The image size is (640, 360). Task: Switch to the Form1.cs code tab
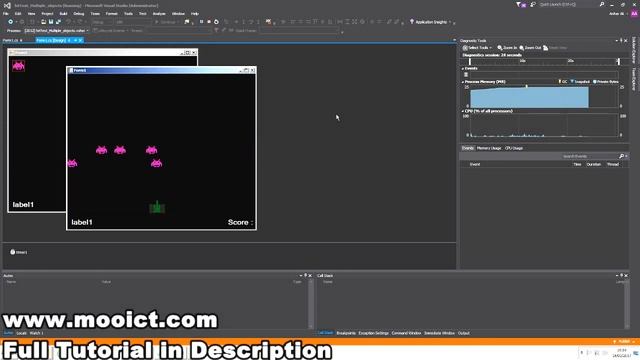(11, 40)
